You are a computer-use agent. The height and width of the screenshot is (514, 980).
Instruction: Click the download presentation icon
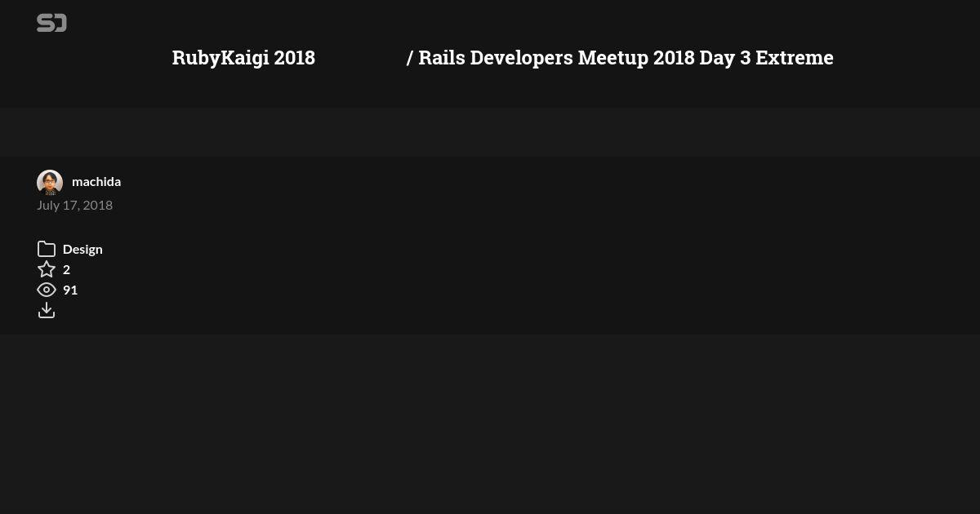[x=47, y=310]
